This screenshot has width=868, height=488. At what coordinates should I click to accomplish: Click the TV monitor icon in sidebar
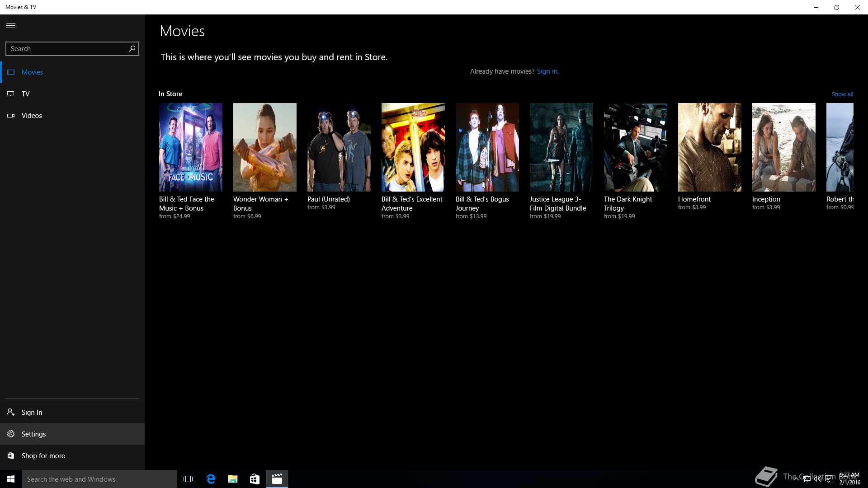11,94
